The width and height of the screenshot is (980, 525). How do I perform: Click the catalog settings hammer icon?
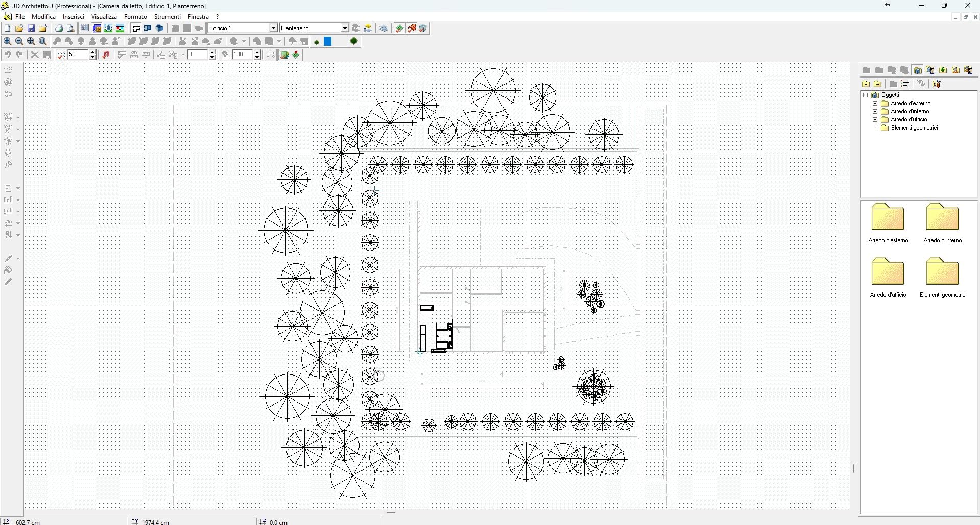click(937, 84)
